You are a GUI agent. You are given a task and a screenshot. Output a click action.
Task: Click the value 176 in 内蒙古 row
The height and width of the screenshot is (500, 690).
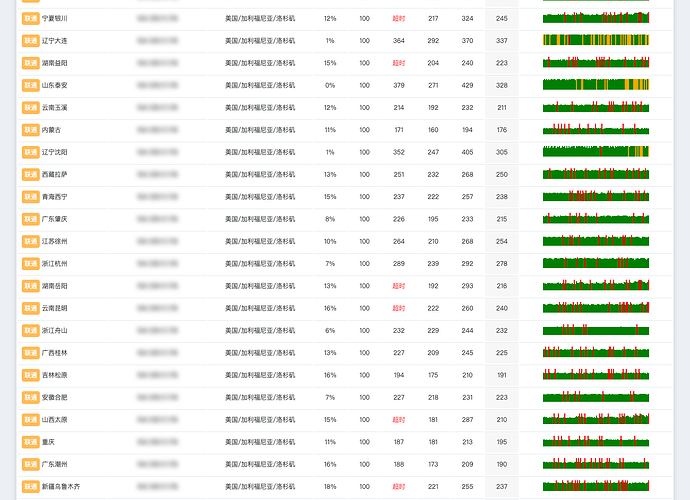502,130
